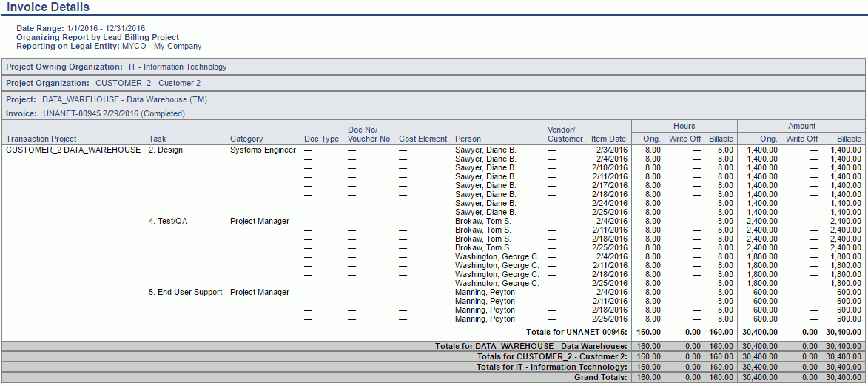Image resolution: width=868 pixels, height=386 pixels.
Task: Click the Cost Element column header
Action: (x=423, y=139)
